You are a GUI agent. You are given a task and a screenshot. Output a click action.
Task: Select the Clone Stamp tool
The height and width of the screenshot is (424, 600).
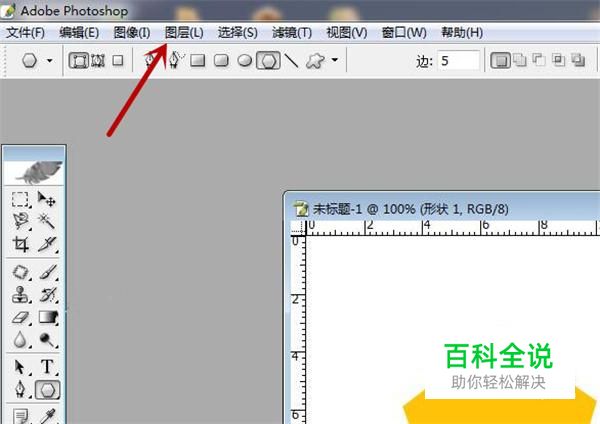click(20, 295)
